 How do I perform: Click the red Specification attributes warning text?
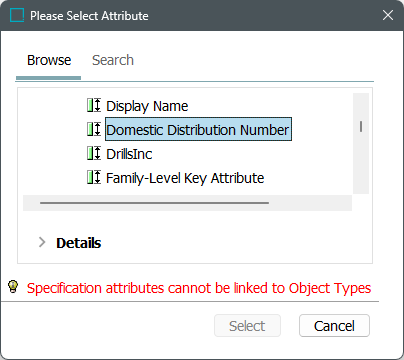[199, 289]
